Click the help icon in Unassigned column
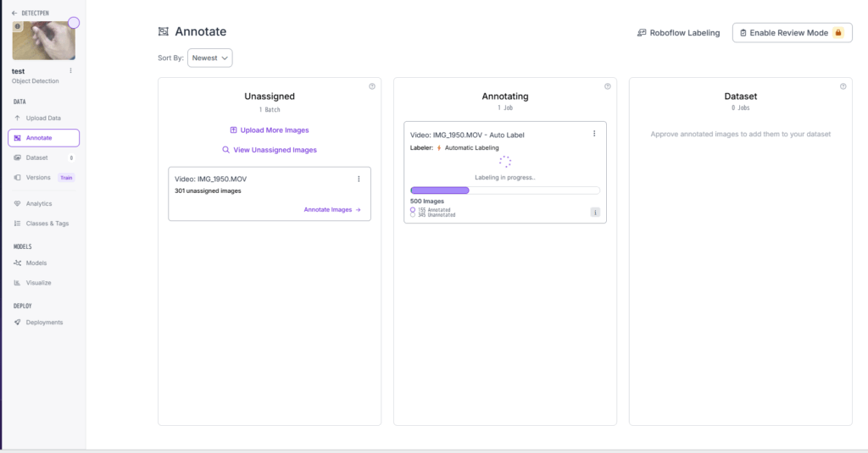The width and height of the screenshot is (868, 453). 372,86
